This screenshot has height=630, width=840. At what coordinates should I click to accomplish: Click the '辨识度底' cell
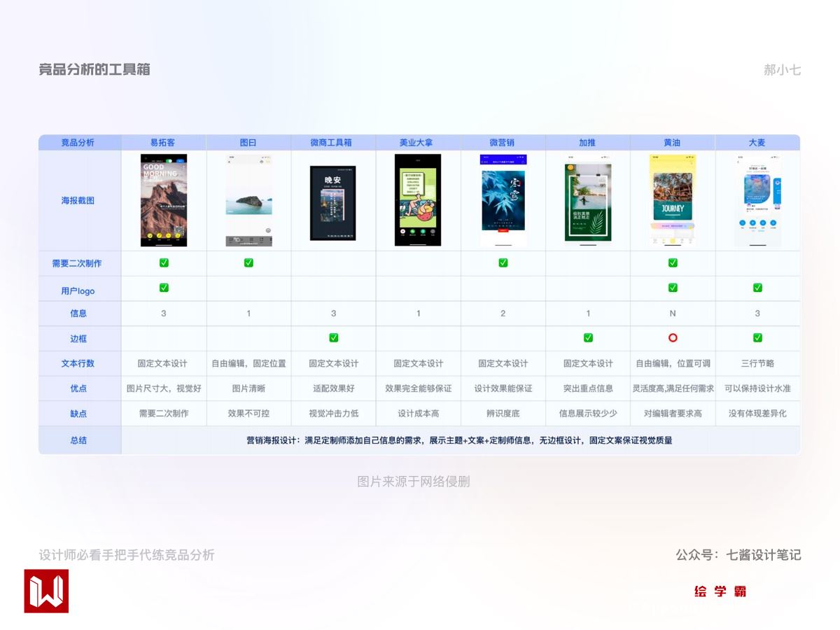coord(503,414)
